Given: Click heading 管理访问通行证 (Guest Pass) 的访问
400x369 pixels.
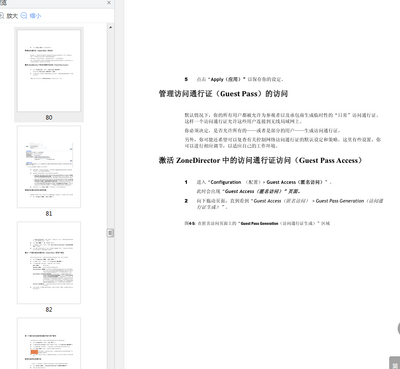Looking at the screenshot, I should (x=223, y=94).
